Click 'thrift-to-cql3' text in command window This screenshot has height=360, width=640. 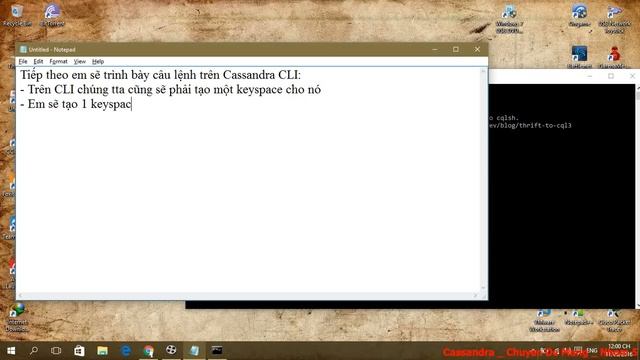click(x=545, y=125)
